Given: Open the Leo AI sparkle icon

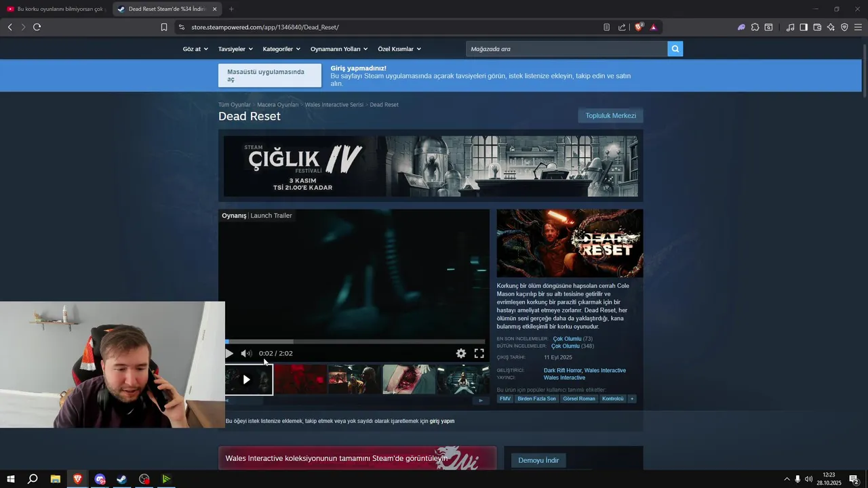Looking at the screenshot, I should [831, 27].
